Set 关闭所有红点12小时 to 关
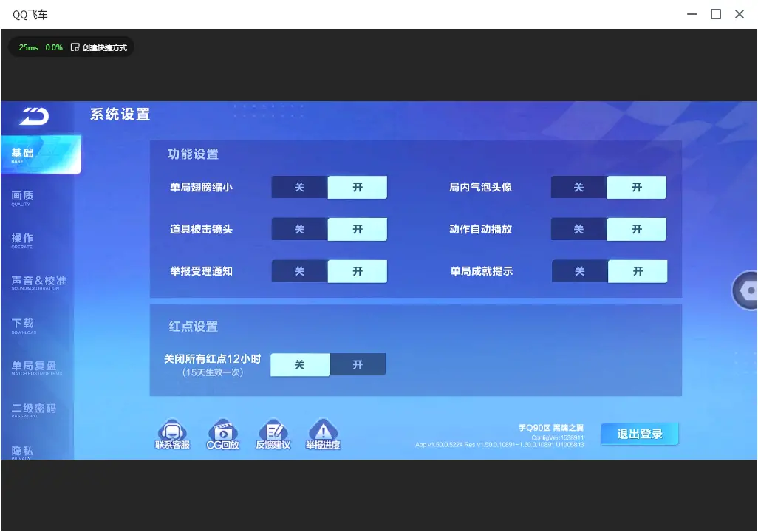 click(300, 365)
